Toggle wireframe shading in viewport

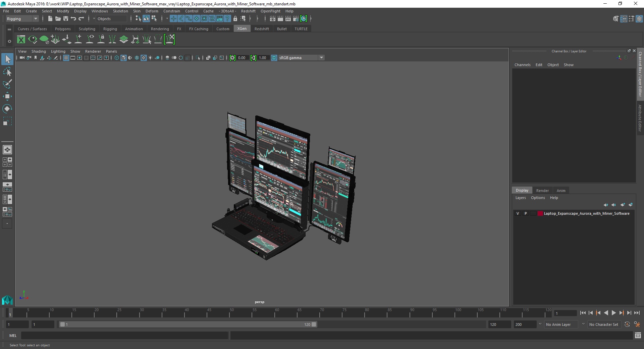click(117, 58)
